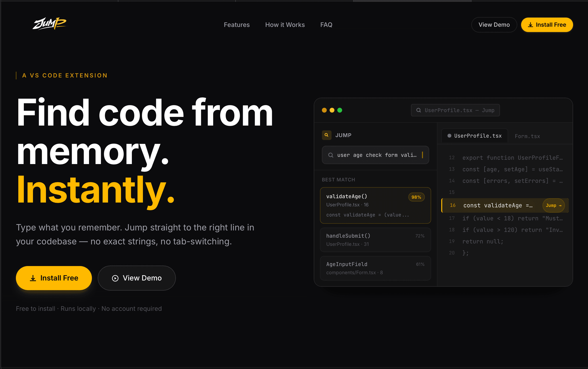This screenshot has width=588, height=369.
Task: Click code line 14 'const [errors, setErrors]'
Action: pyautogui.click(x=505, y=181)
